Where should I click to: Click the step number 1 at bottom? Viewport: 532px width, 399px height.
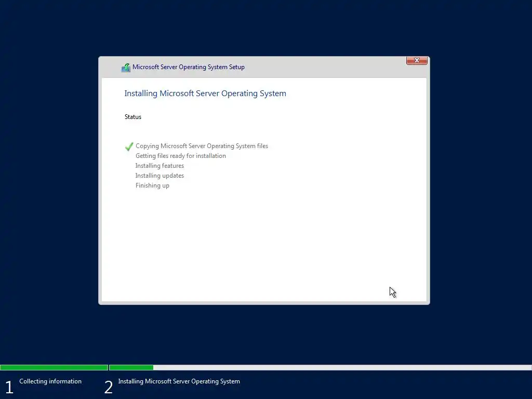(x=9, y=388)
